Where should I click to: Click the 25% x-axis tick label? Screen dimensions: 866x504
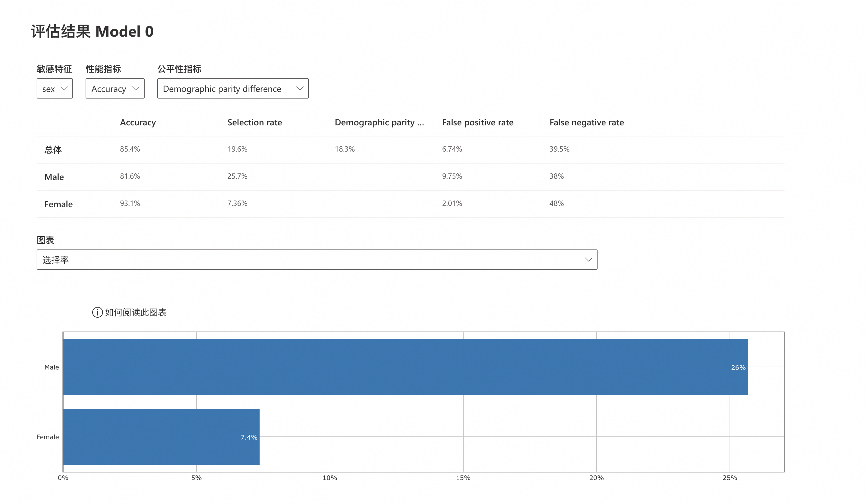coord(730,478)
